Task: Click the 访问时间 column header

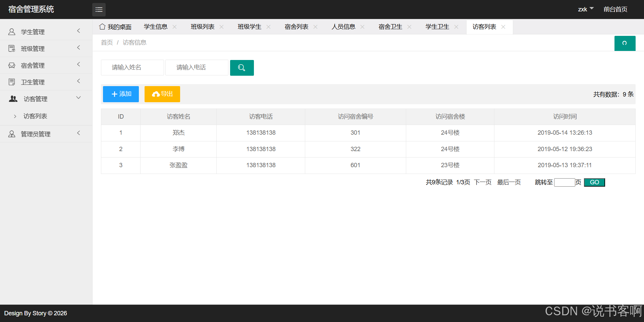Action: point(565,117)
